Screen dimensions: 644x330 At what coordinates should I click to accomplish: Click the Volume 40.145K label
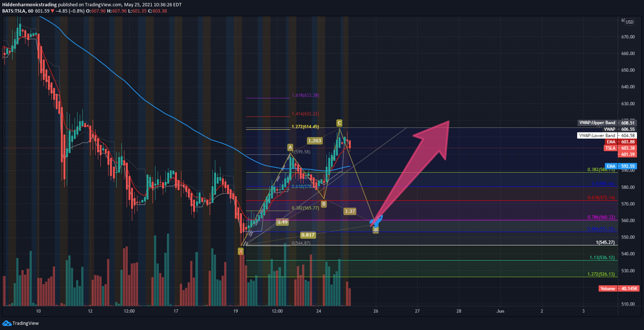(619, 289)
